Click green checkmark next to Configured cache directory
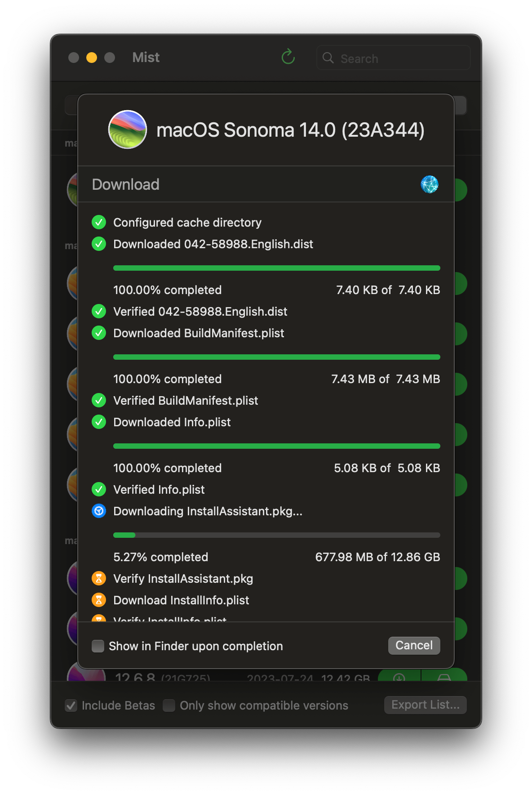Image resolution: width=532 pixels, height=795 pixels. click(x=99, y=222)
